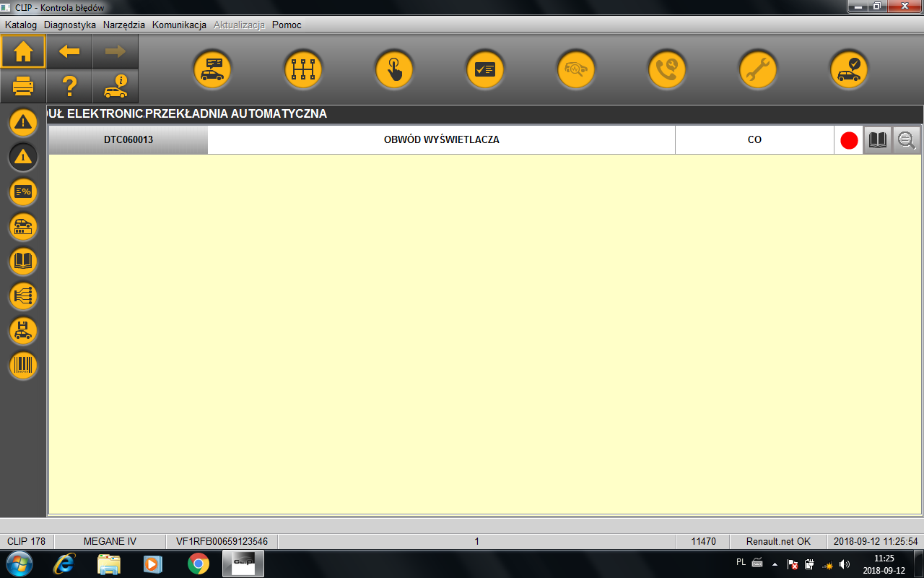This screenshot has height=578, width=924.
Task: Click the printer icon
Action: point(23,87)
